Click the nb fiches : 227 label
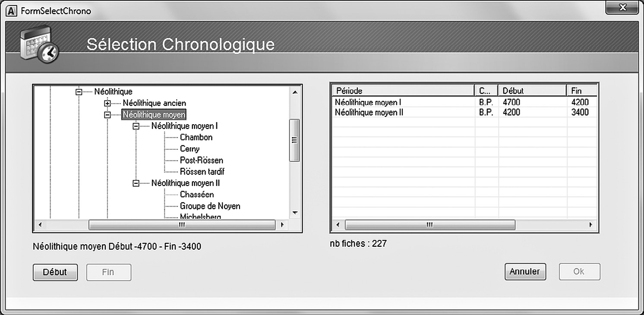The image size is (644, 315). [x=358, y=244]
